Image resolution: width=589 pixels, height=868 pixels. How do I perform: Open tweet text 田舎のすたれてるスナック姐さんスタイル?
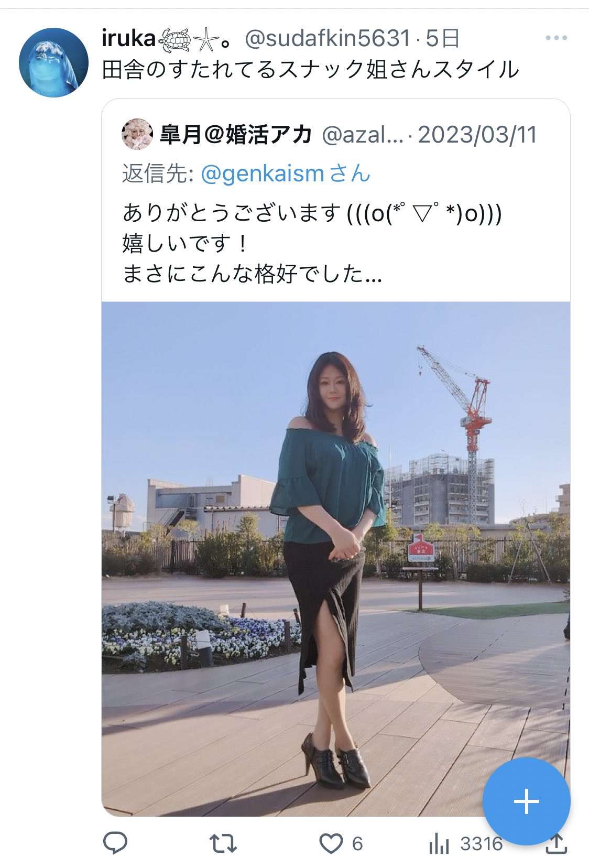pos(310,69)
